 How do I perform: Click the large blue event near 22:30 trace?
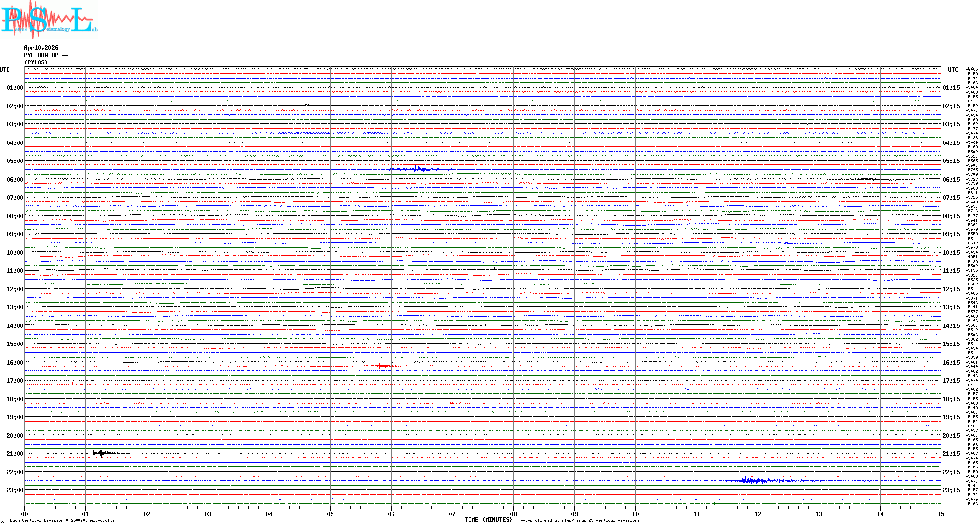(x=748, y=481)
